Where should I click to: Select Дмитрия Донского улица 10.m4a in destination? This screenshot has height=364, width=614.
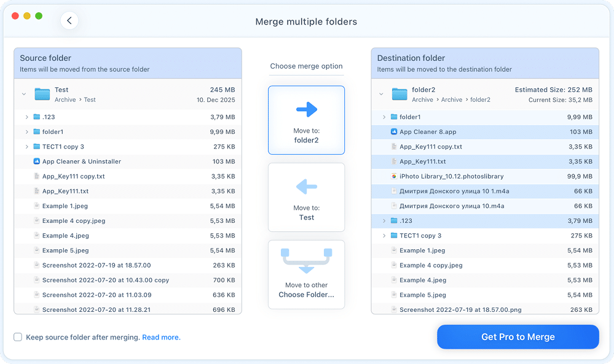[x=485, y=206]
